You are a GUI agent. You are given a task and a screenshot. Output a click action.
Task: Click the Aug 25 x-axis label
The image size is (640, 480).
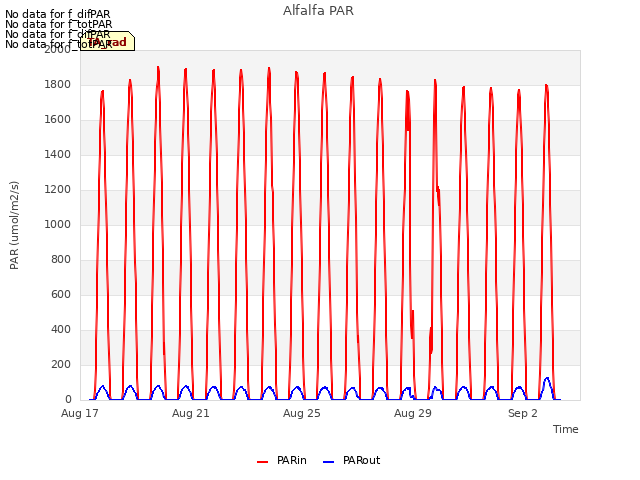(x=302, y=413)
